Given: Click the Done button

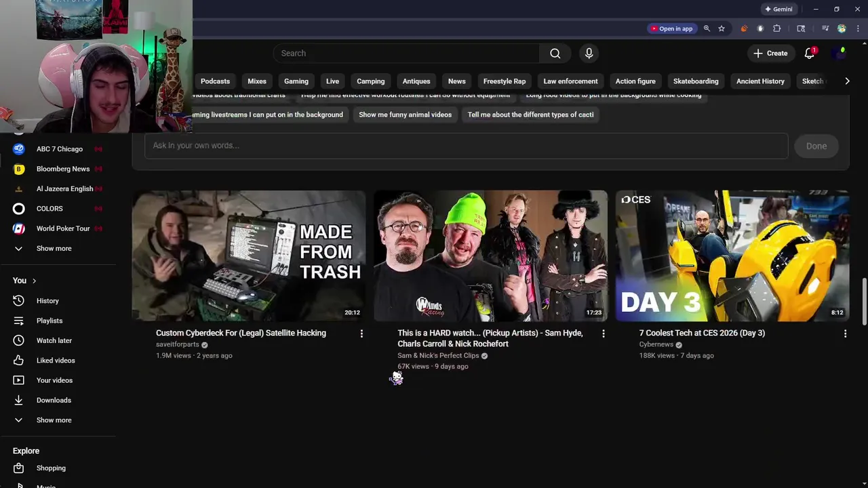Looking at the screenshot, I should pyautogui.click(x=816, y=146).
